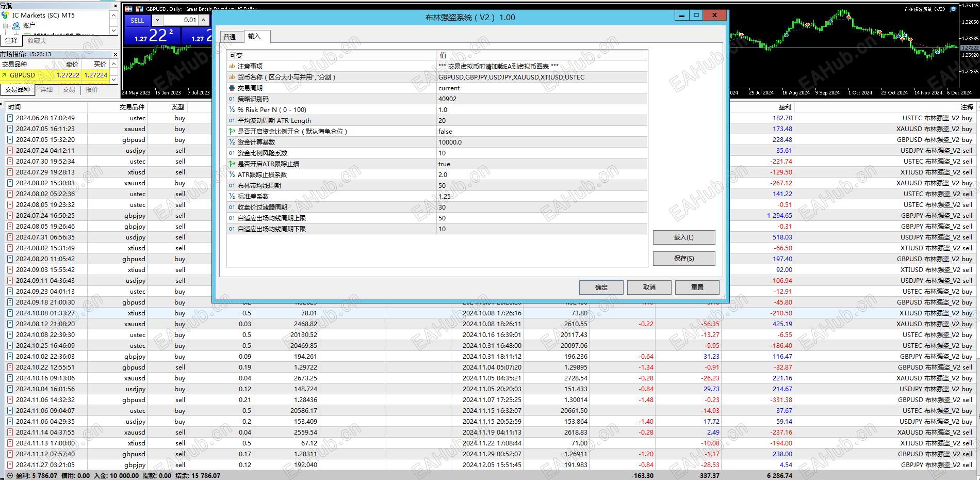
Task: Collapse the 账户 tree node in navigator
Action: coord(6,25)
